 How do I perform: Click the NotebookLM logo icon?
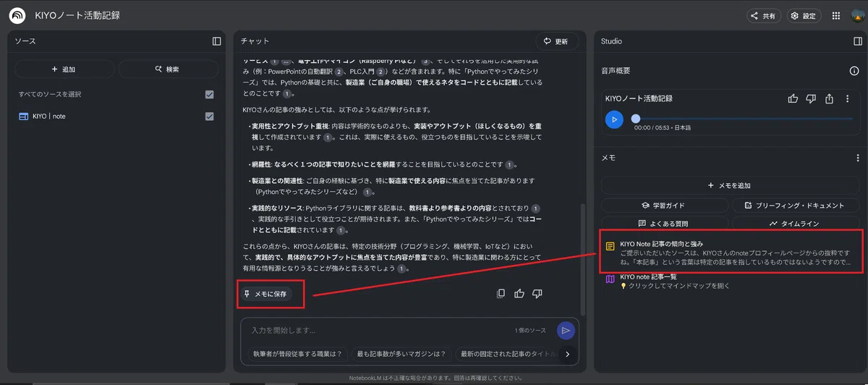coord(17,15)
